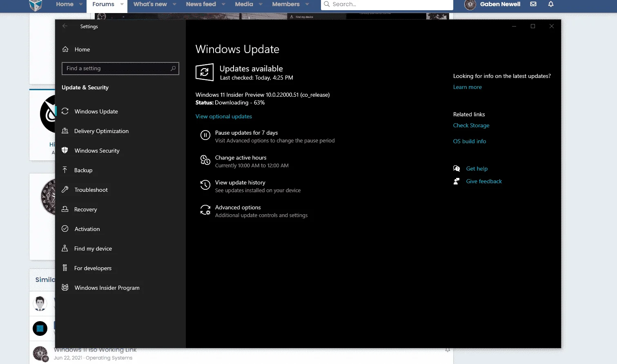This screenshot has height=364, width=617.
Task: Go to Windows Security page
Action: tap(97, 151)
